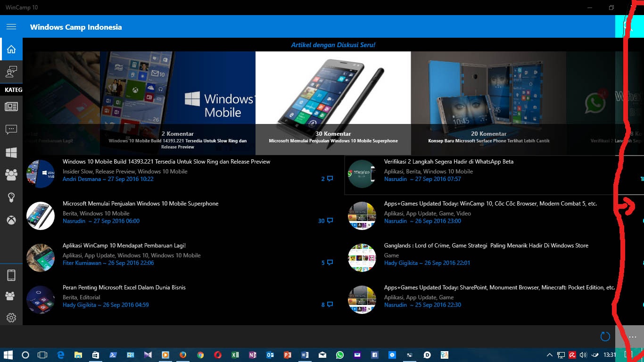Screen dimensions: 644x362
Task: Open comments icon for the Superphone article
Action: point(330,221)
